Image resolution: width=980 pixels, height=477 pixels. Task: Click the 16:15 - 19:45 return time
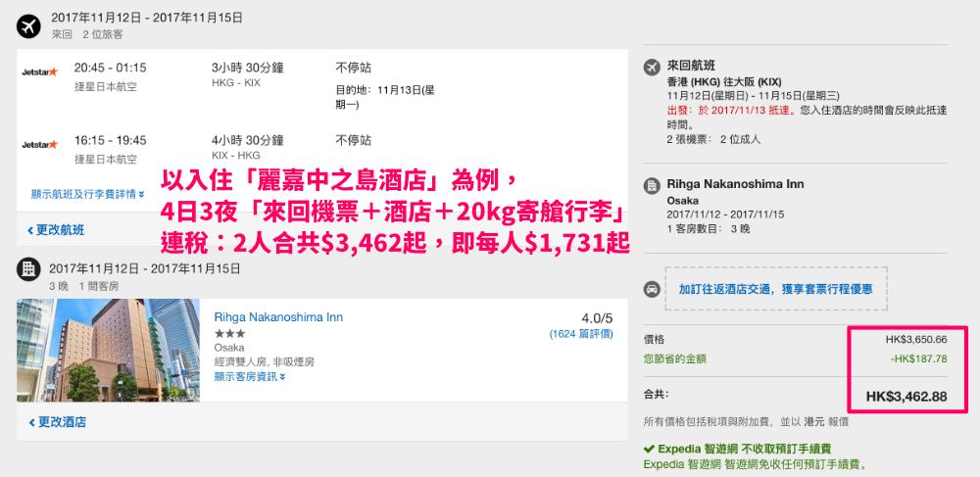tap(110, 140)
